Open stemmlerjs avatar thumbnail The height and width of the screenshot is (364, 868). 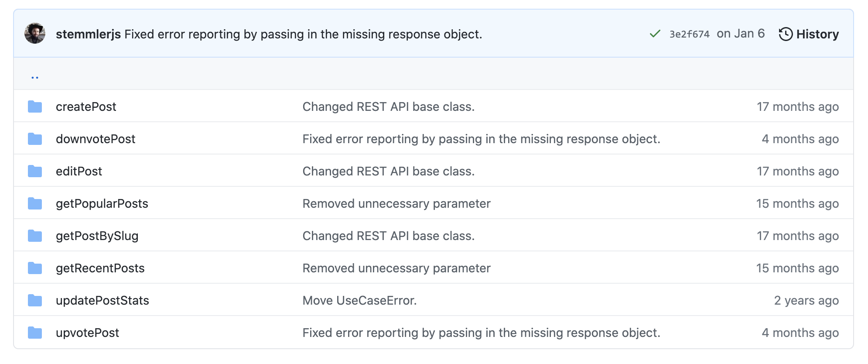[35, 34]
